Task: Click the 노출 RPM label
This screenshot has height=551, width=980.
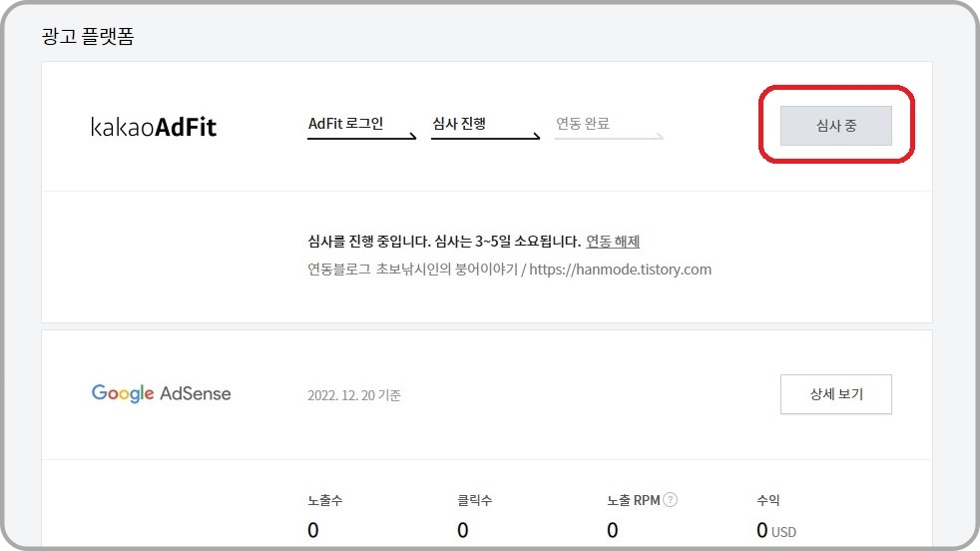Action: point(633,500)
